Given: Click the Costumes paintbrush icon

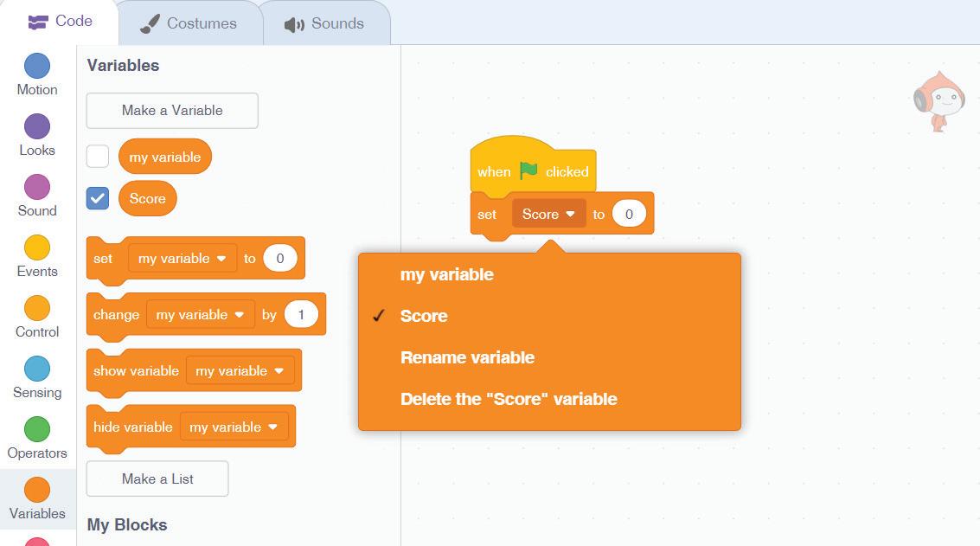Looking at the screenshot, I should point(150,23).
